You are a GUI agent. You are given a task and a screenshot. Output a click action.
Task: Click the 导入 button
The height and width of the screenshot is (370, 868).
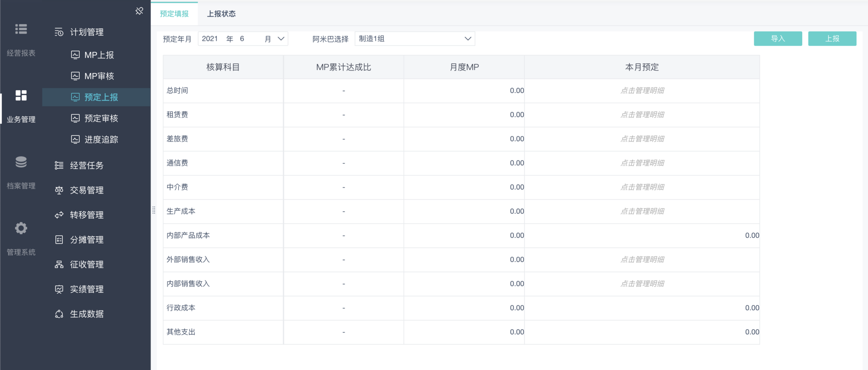click(778, 39)
